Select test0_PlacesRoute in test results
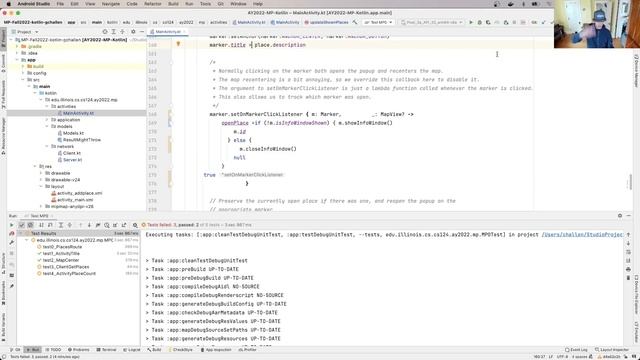 (62, 247)
